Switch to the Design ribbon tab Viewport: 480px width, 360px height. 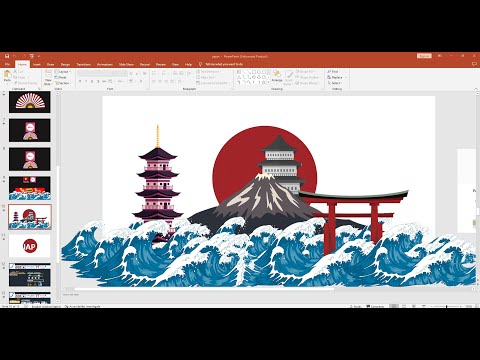[65, 64]
